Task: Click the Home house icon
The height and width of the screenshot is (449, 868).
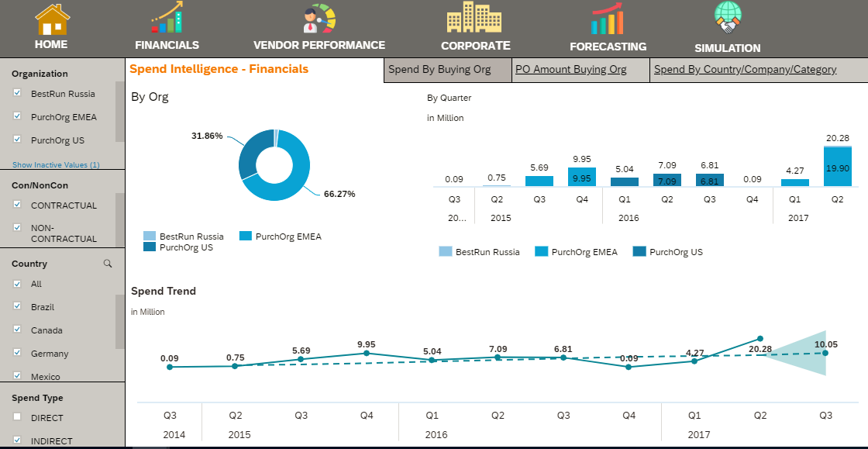Action: (51, 19)
